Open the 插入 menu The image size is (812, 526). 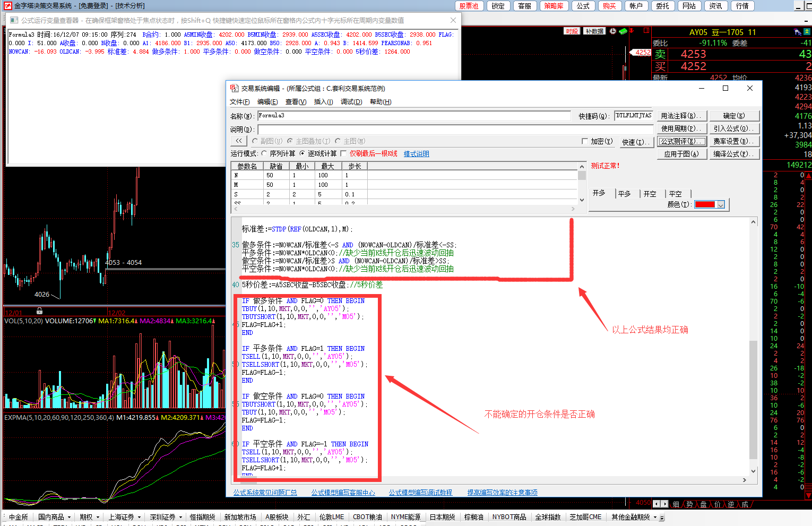coord(323,102)
